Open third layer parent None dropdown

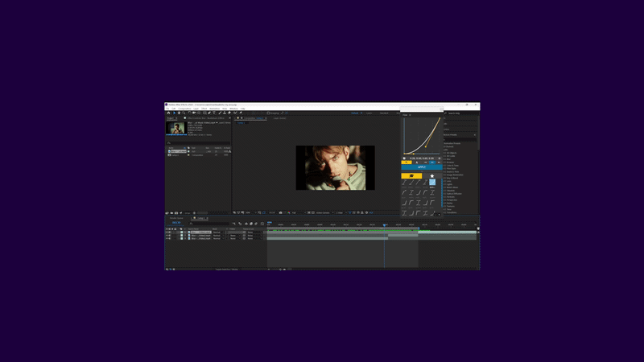click(254, 238)
